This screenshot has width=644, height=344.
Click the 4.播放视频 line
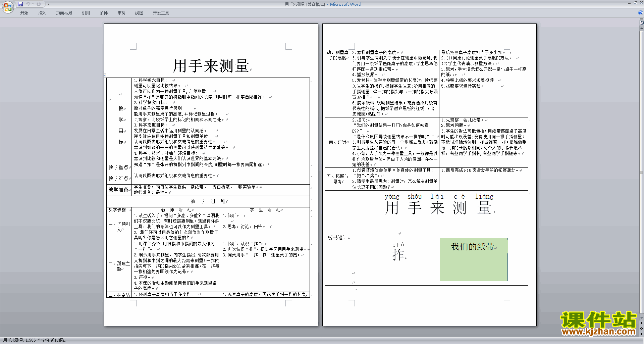pyautogui.click(x=363, y=75)
